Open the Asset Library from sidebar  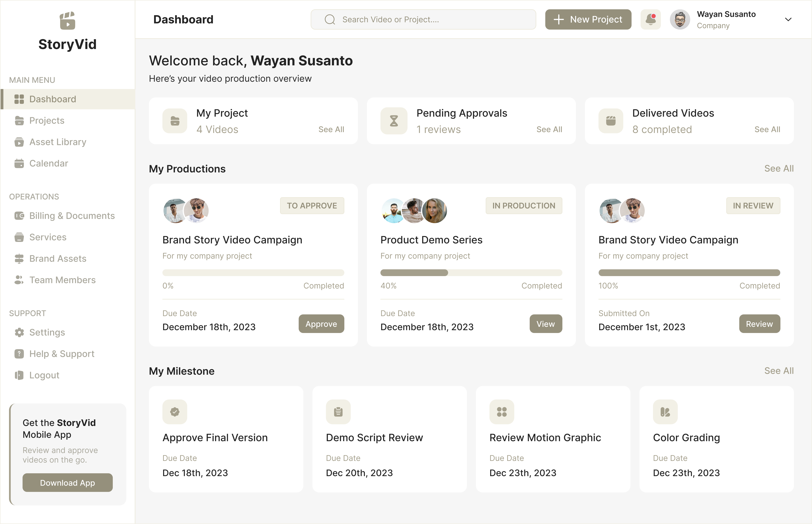click(58, 142)
